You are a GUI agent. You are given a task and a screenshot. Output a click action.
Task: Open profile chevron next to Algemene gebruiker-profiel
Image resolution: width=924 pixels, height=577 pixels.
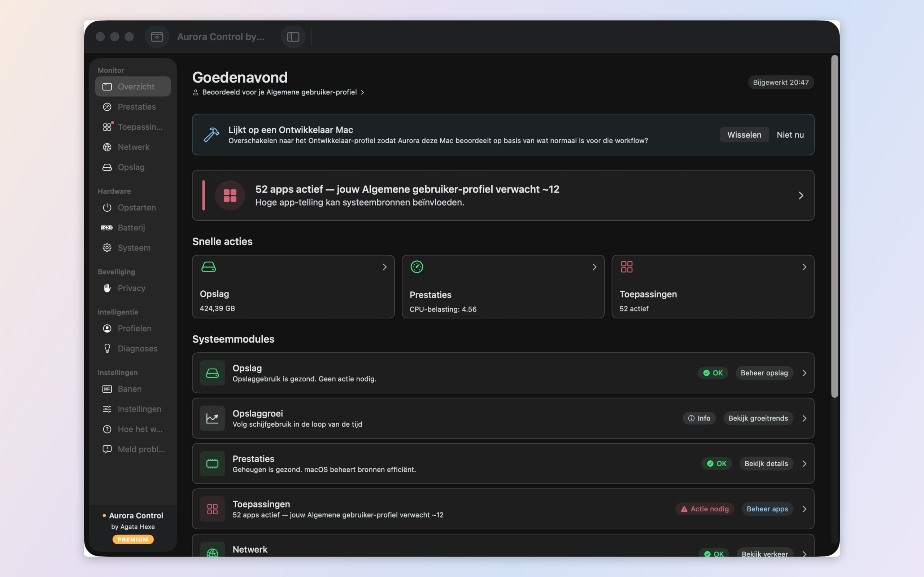pyautogui.click(x=362, y=92)
